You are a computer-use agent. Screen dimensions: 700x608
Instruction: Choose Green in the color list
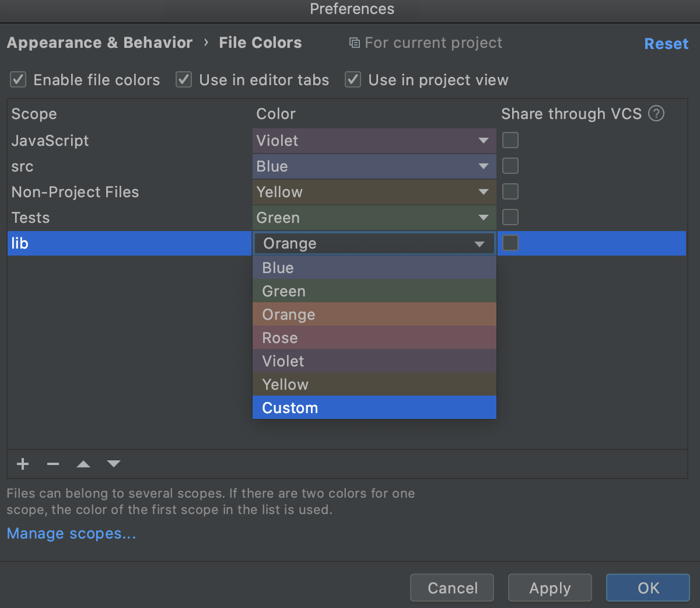click(374, 291)
